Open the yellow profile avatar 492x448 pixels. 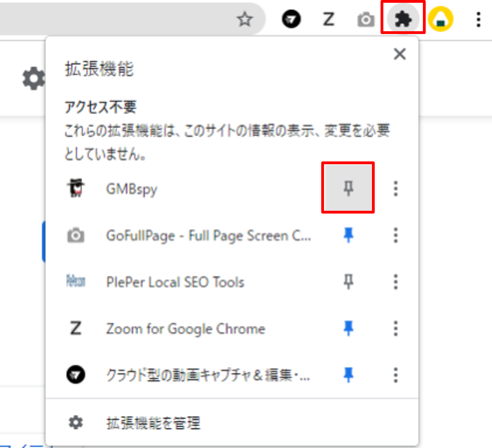(441, 19)
